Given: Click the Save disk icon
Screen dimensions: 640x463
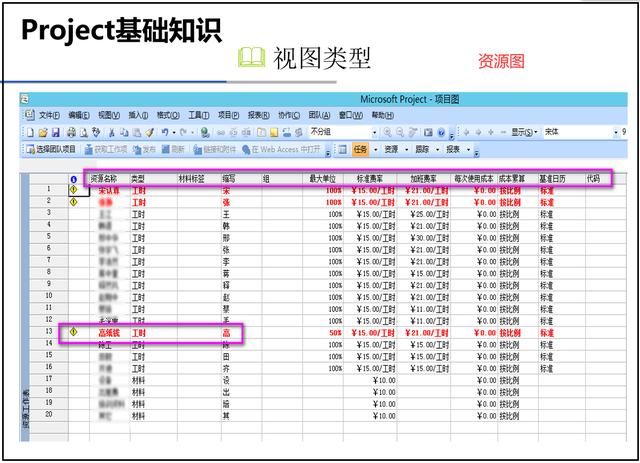Looking at the screenshot, I should [x=56, y=133].
